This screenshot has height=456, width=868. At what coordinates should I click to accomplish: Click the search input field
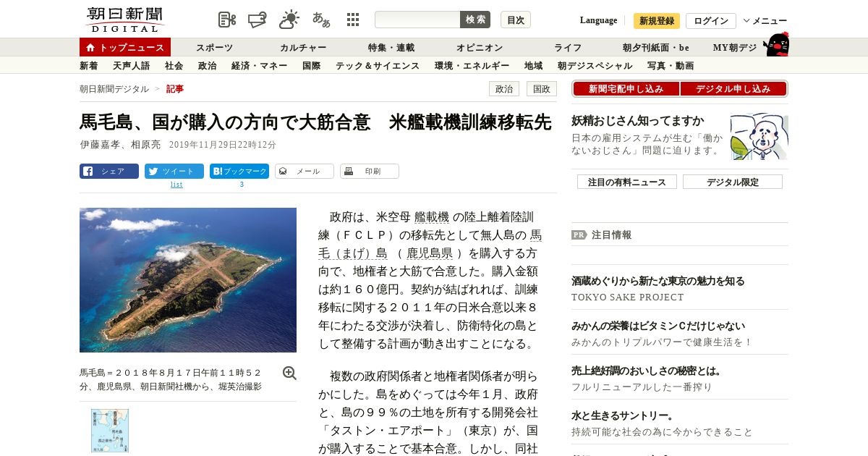[417, 20]
